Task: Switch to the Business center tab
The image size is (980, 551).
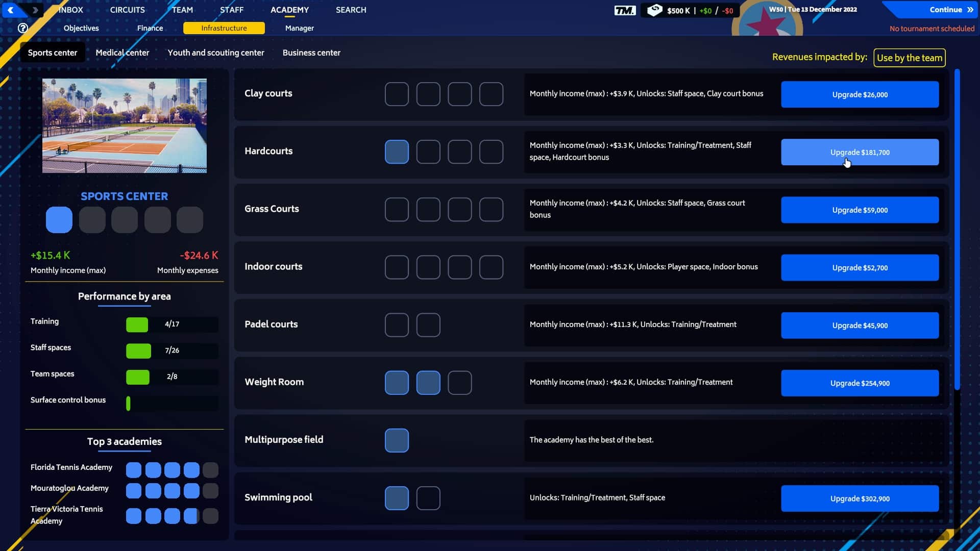Action: pyautogui.click(x=312, y=53)
